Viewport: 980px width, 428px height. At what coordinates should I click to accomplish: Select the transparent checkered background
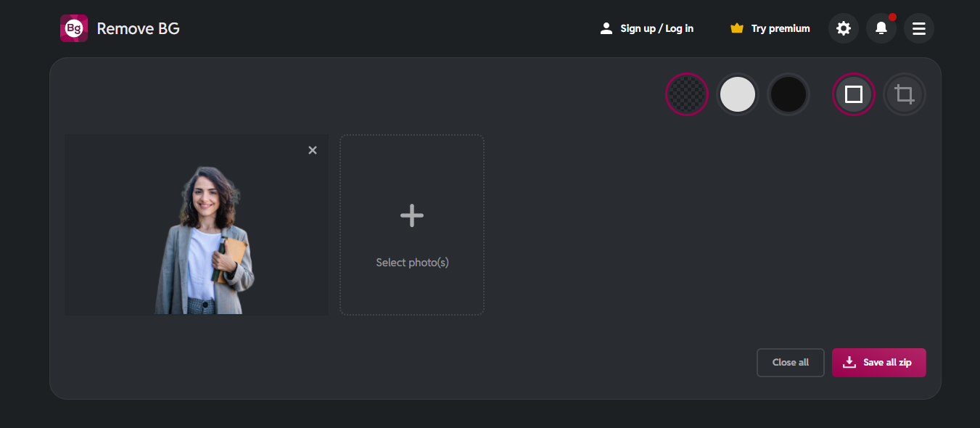click(x=686, y=94)
